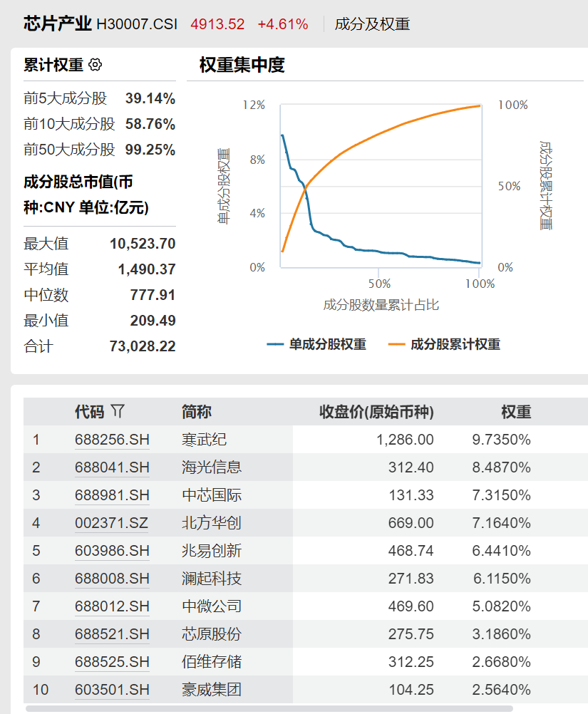
Task: Select the 佰维存储 name cell
Action: coord(212,662)
